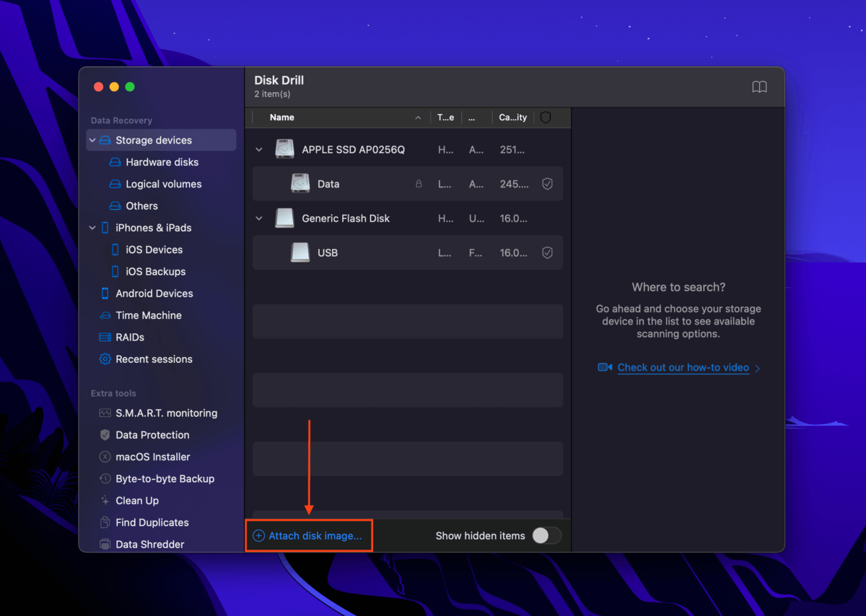The width and height of the screenshot is (866, 616).
Task: Open RAIDs section
Action: click(130, 337)
